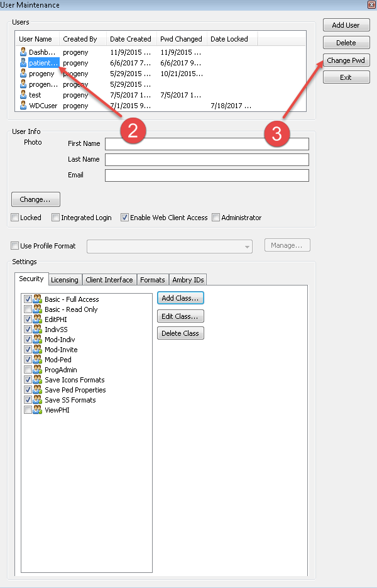
Task: Click the Basic - Full Access group icon
Action: coord(38,299)
